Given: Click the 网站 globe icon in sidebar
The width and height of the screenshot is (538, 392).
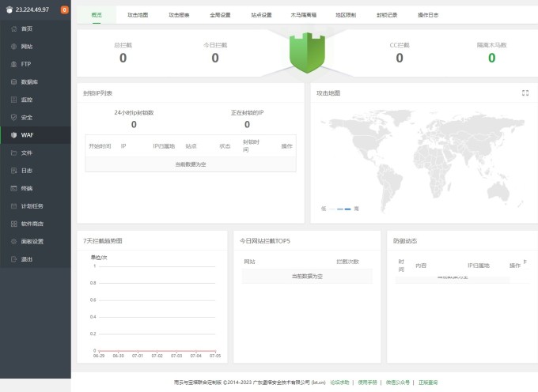Looking at the screenshot, I should point(13,47).
